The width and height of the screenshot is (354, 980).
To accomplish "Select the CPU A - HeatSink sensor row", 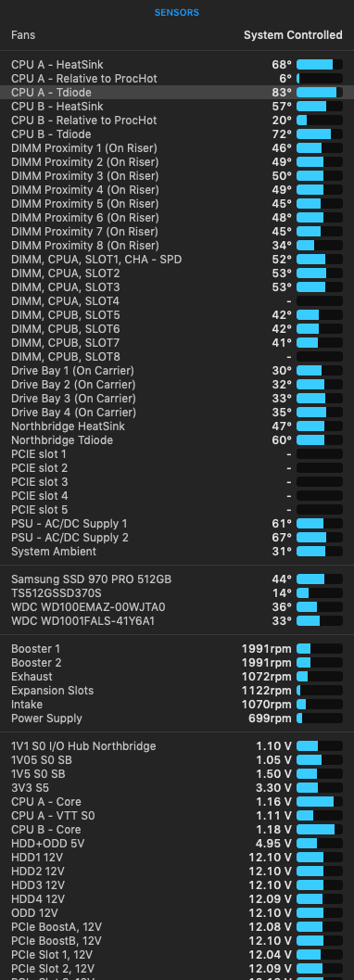I will [177, 64].
